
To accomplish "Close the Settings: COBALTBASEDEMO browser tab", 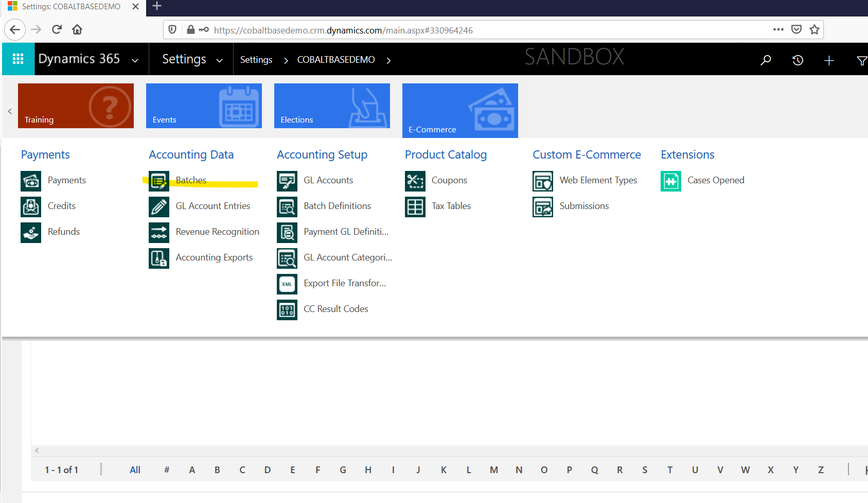I will 135,7.
